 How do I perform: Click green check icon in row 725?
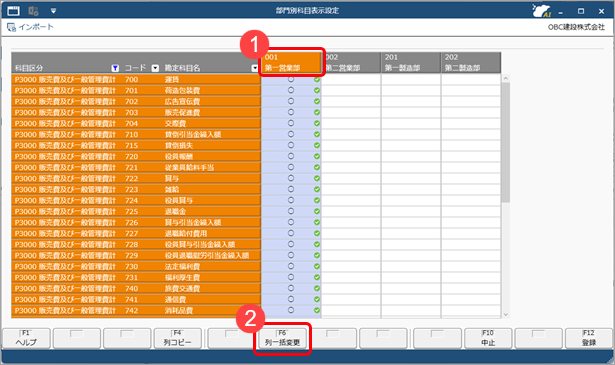pyautogui.click(x=317, y=211)
